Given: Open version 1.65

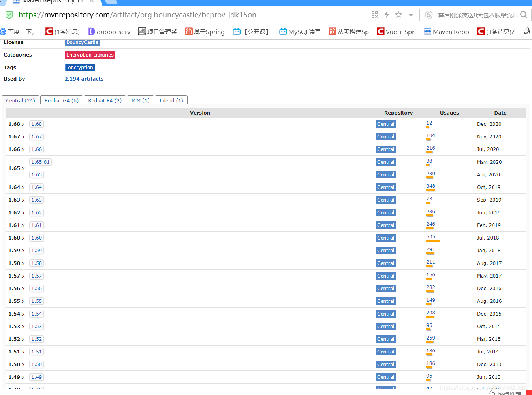Looking at the screenshot, I should click(37, 175).
